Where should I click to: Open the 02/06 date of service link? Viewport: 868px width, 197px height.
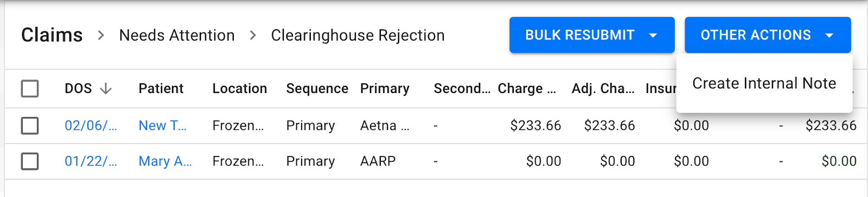click(91, 126)
